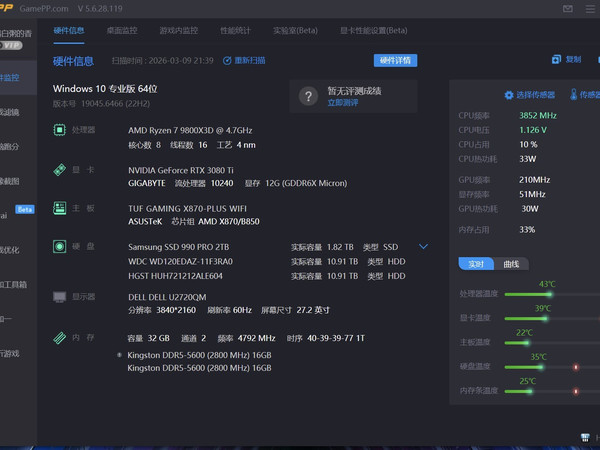Click the blue Beta badge in sidebar
This screenshot has width=600, height=450.
(24, 209)
